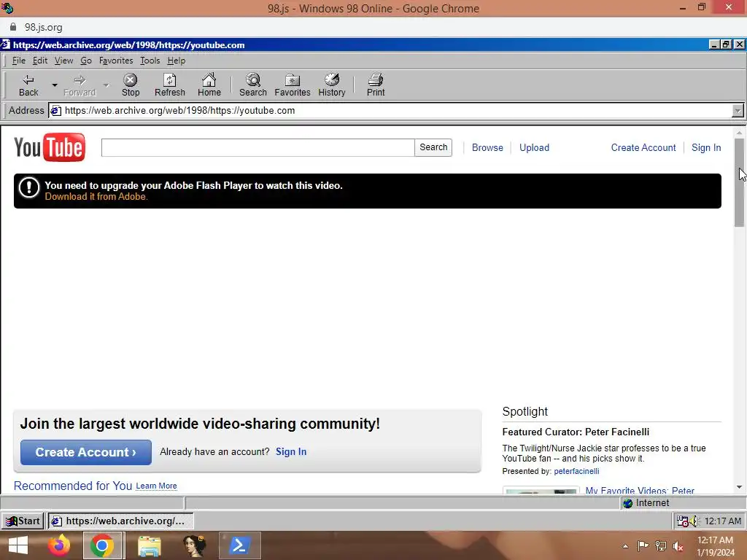
Task: Click the Spotlight video thumbnail
Action: 541,491
